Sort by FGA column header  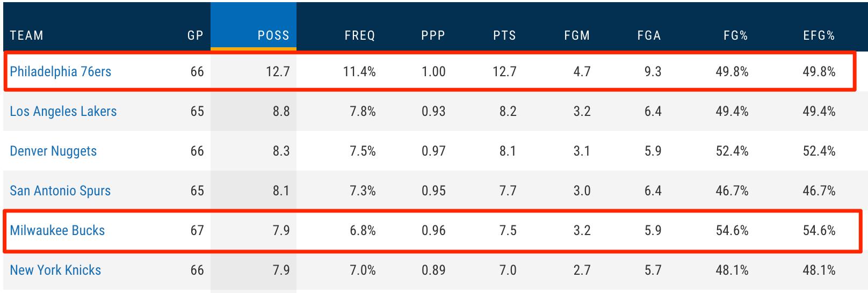click(649, 35)
